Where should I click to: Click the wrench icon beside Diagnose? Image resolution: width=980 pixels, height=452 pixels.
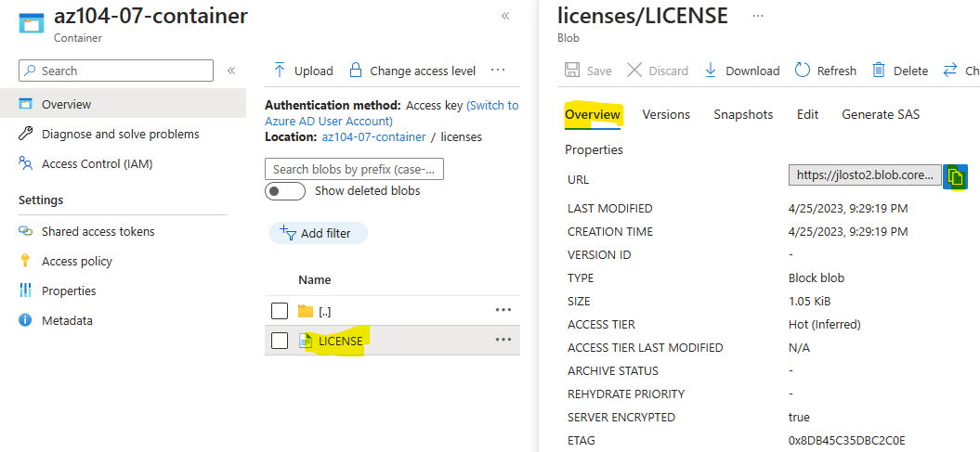tap(25, 134)
